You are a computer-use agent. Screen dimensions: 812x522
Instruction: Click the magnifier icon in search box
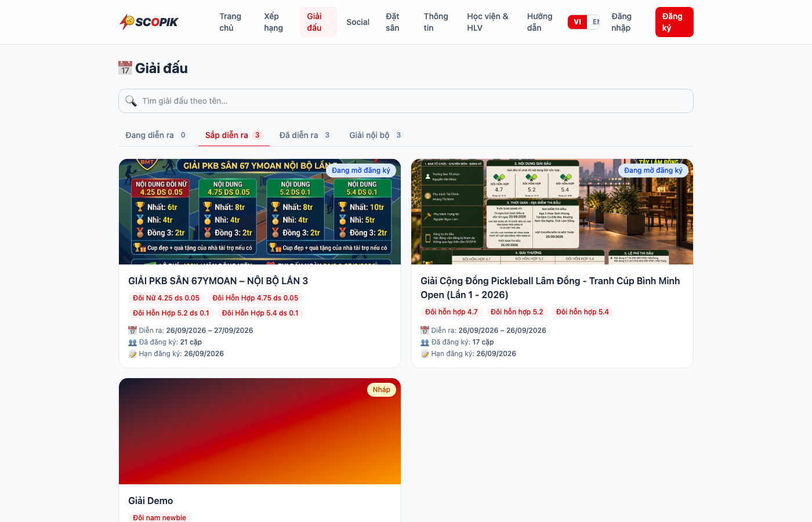131,101
